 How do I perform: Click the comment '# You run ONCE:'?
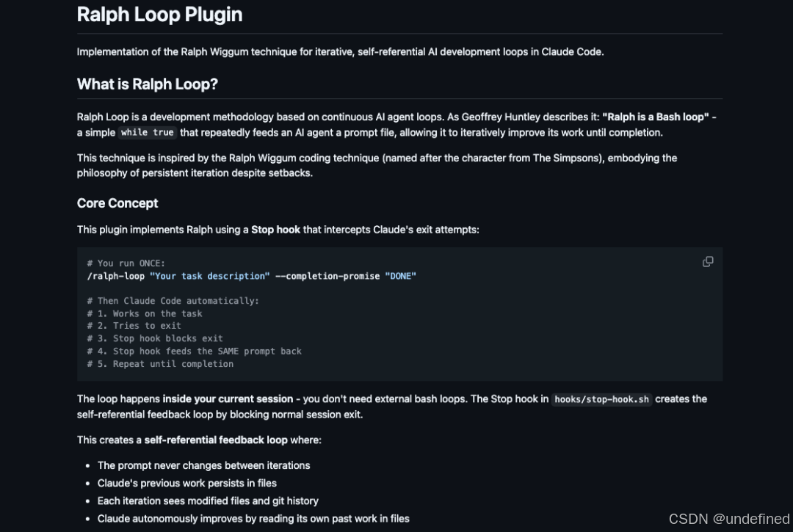[126, 263]
